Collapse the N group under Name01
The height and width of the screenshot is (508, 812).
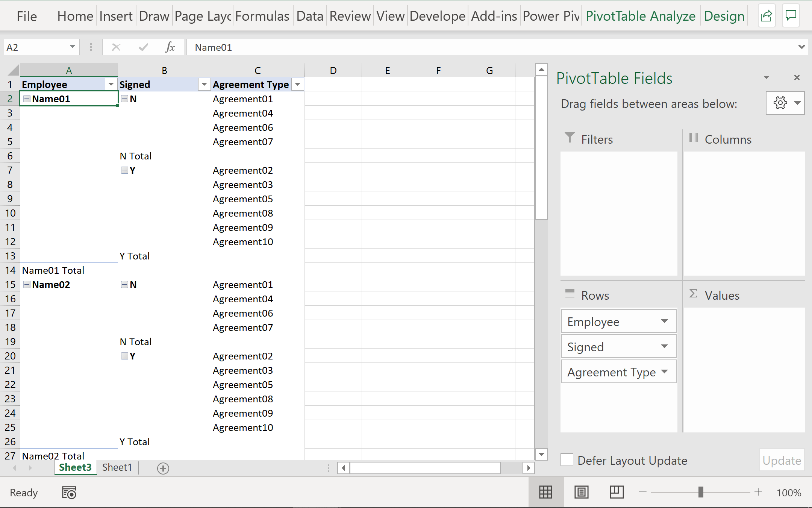point(124,99)
